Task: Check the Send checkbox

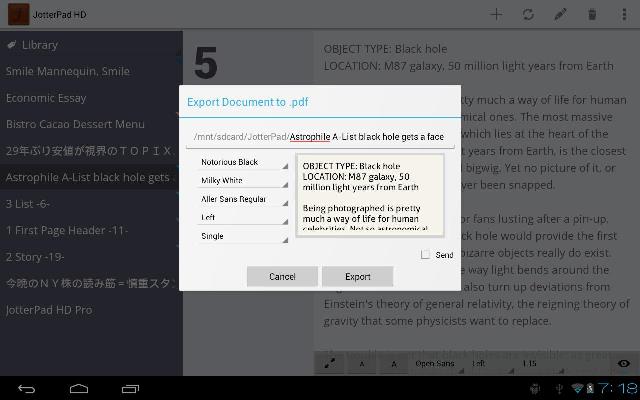Action: (425, 255)
